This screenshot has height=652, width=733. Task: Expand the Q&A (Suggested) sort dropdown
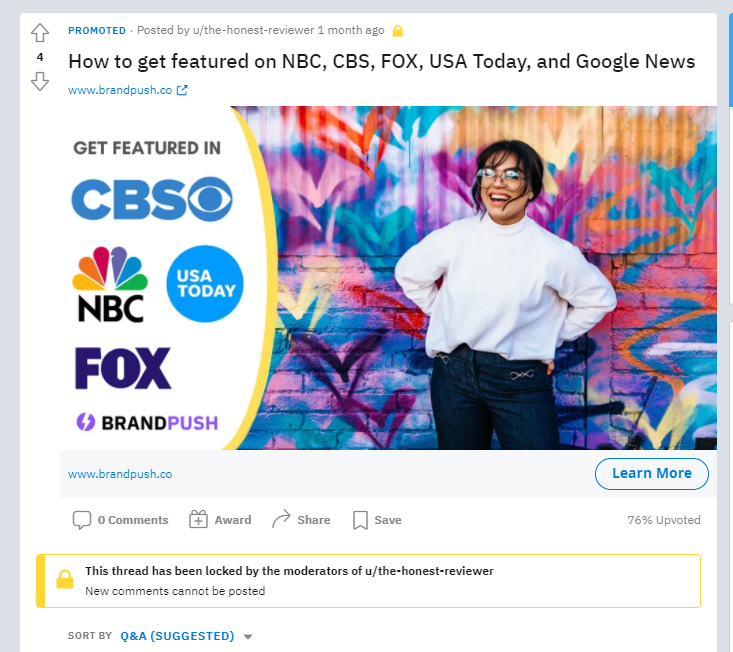point(177,636)
